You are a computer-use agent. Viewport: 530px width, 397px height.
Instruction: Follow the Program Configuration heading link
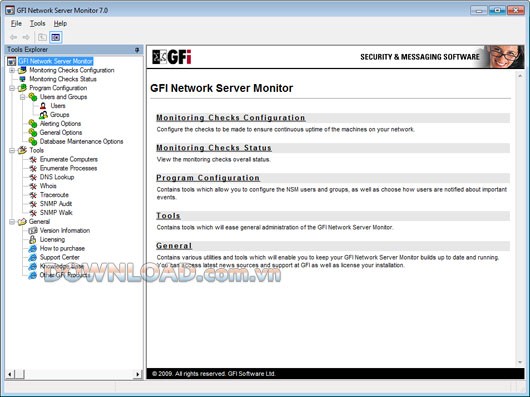click(208, 178)
